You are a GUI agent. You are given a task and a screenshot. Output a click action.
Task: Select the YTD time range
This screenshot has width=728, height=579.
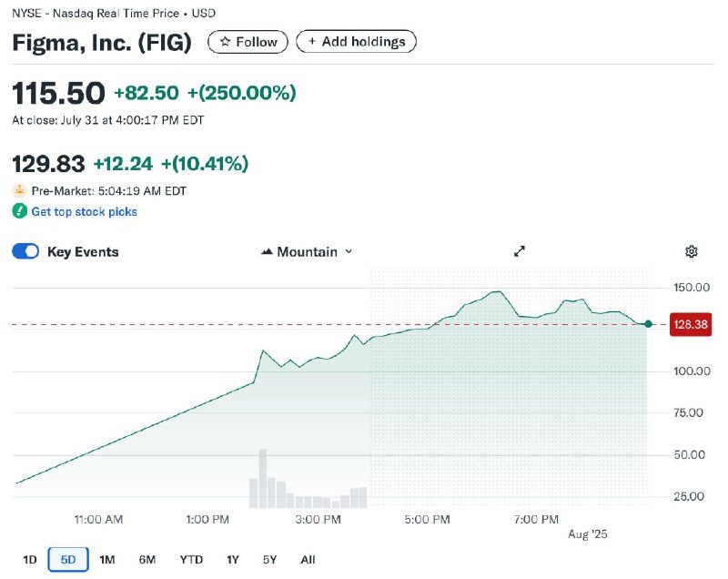tap(191, 560)
